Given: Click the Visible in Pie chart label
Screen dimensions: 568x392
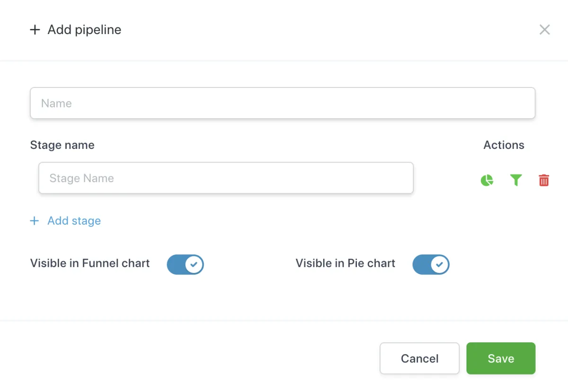Looking at the screenshot, I should click(x=346, y=263).
